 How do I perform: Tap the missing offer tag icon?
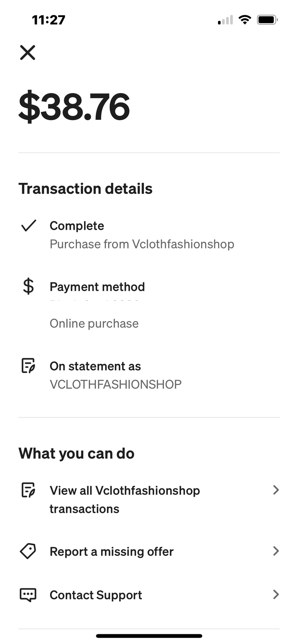point(28,551)
